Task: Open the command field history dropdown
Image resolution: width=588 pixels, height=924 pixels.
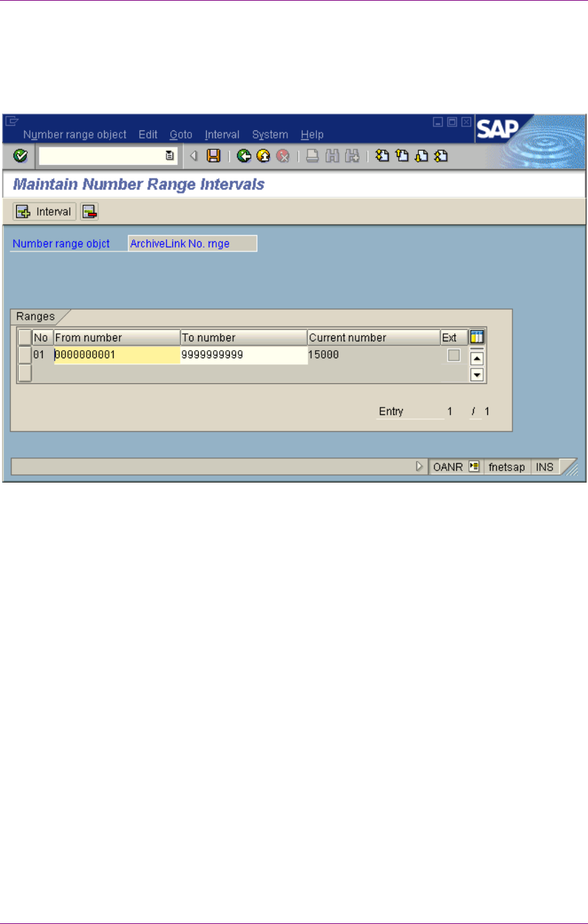Action: click(x=170, y=156)
